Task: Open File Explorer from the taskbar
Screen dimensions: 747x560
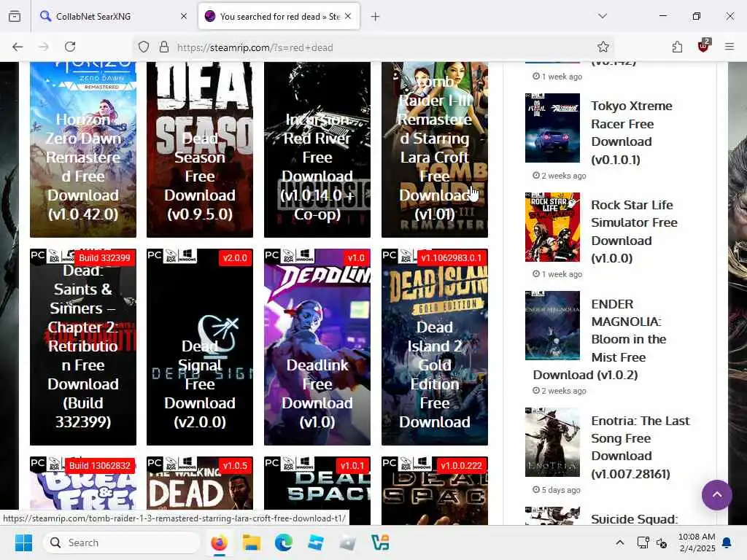Action: pyautogui.click(x=251, y=542)
